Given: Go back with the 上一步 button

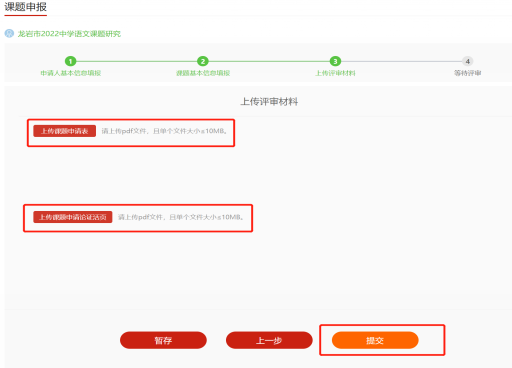Looking at the screenshot, I should 269,340.
